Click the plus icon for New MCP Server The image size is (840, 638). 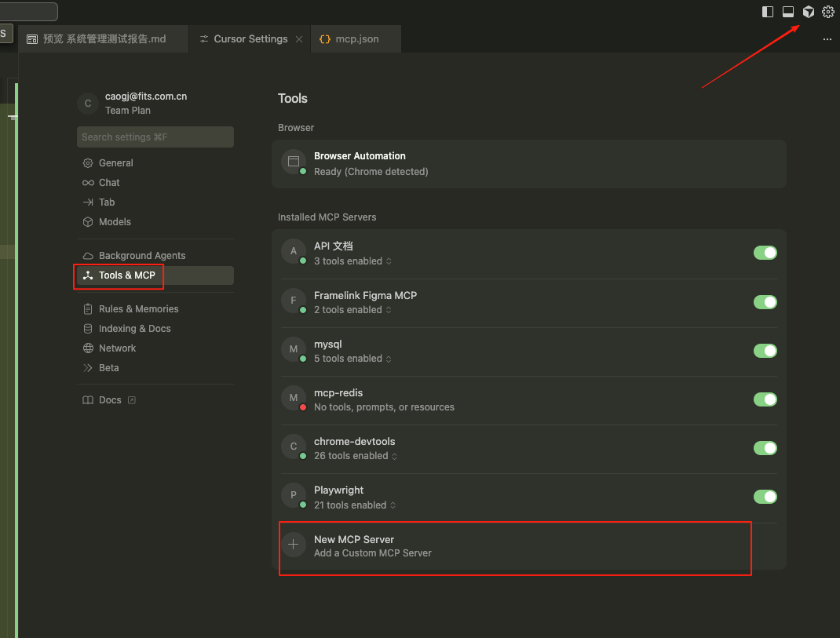[x=293, y=545]
